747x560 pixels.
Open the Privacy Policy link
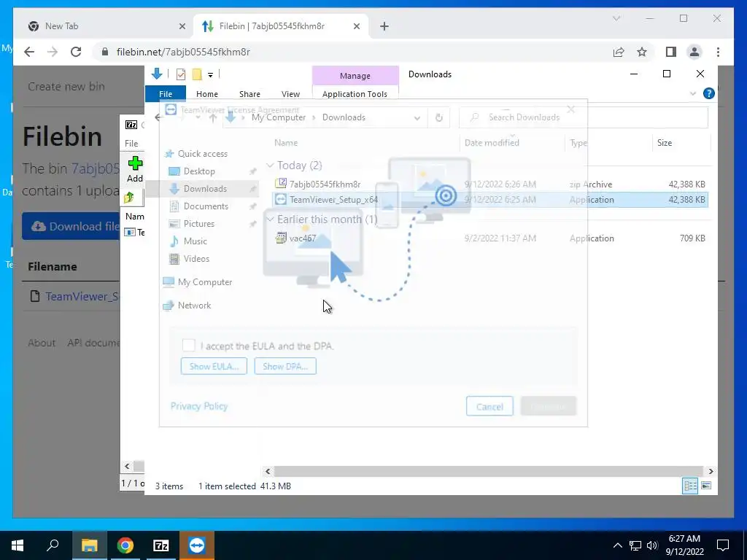(199, 406)
